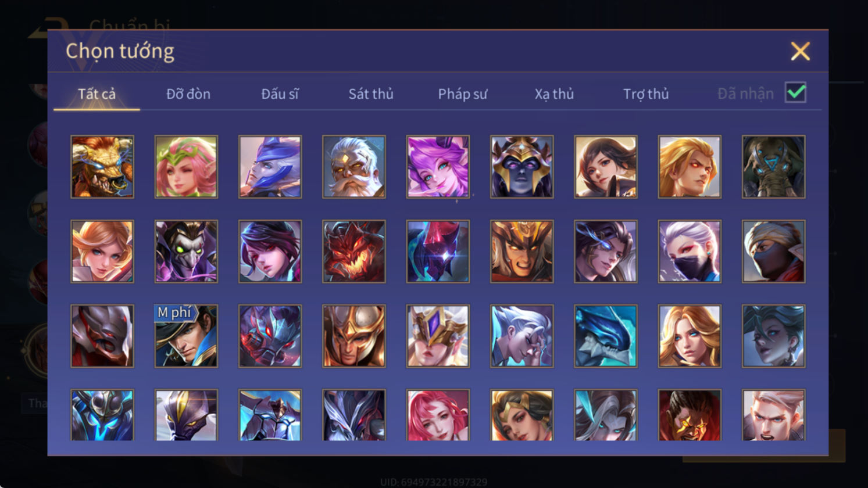Select the blonde long-haired woman hero thumbnail
This screenshot has height=488, width=868.
pos(690,336)
